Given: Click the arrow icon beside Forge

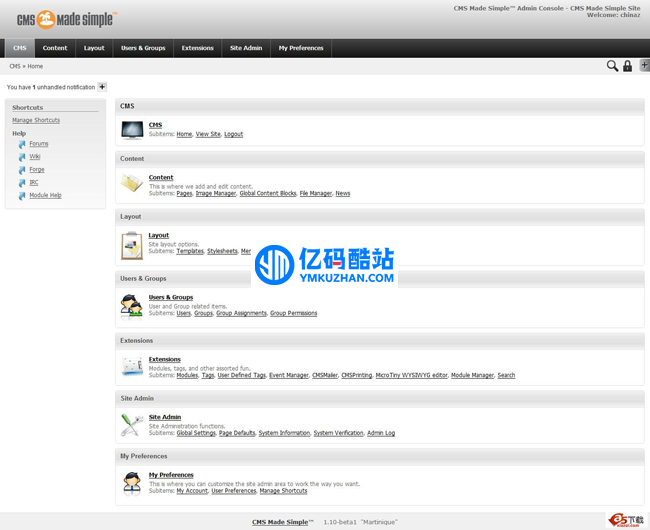Looking at the screenshot, I should pos(22,170).
